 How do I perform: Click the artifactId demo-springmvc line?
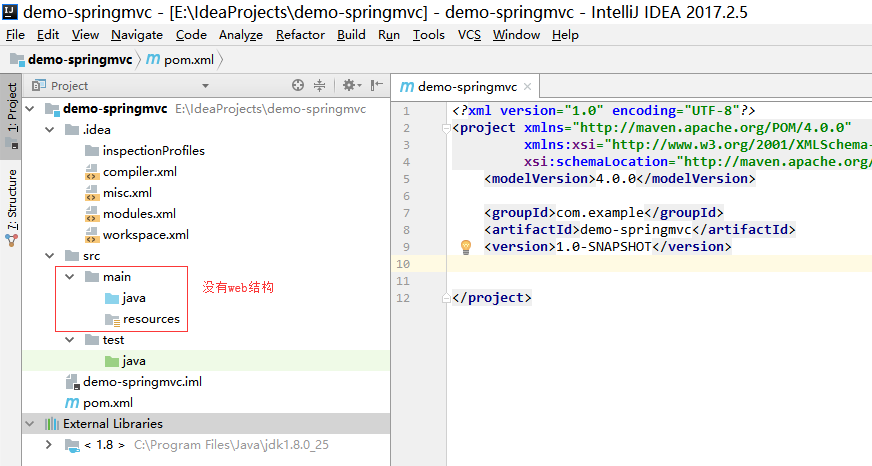click(640, 230)
